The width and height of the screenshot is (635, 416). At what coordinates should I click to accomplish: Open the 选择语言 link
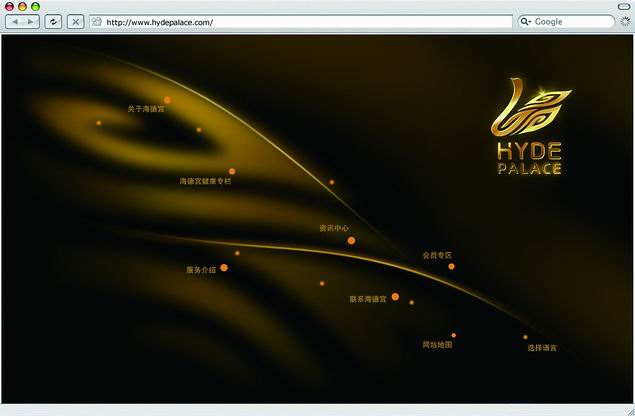pyautogui.click(x=542, y=348)
